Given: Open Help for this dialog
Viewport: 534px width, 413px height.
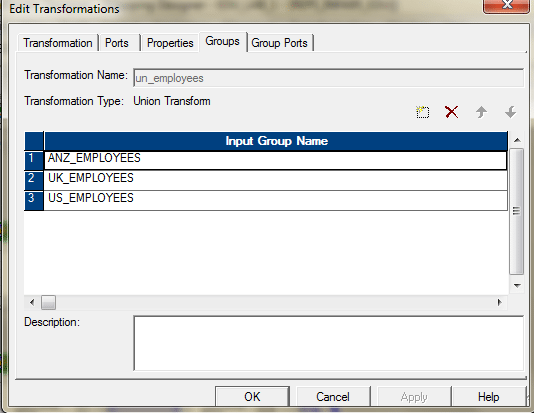Looking at the screenshot, I should [488, 397].
